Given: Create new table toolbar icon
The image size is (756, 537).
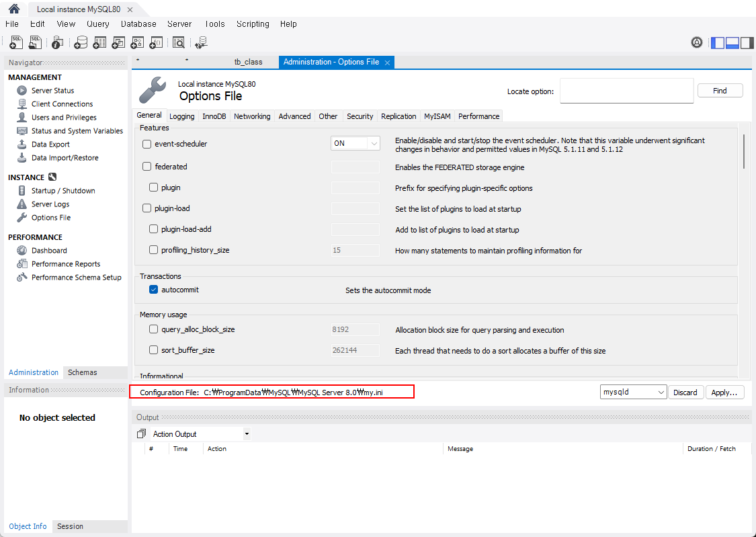Looking at the screenshot, I should (x=99, y=42).
